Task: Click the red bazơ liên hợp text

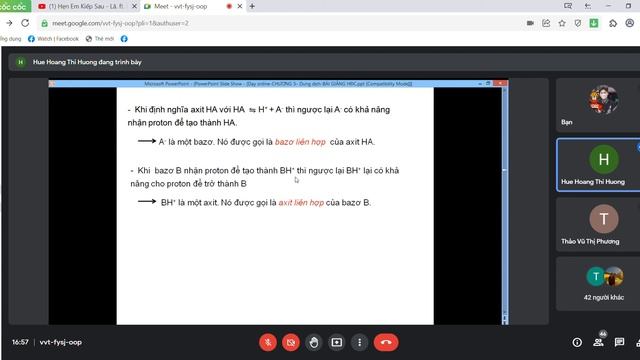Action: (300, 142)
